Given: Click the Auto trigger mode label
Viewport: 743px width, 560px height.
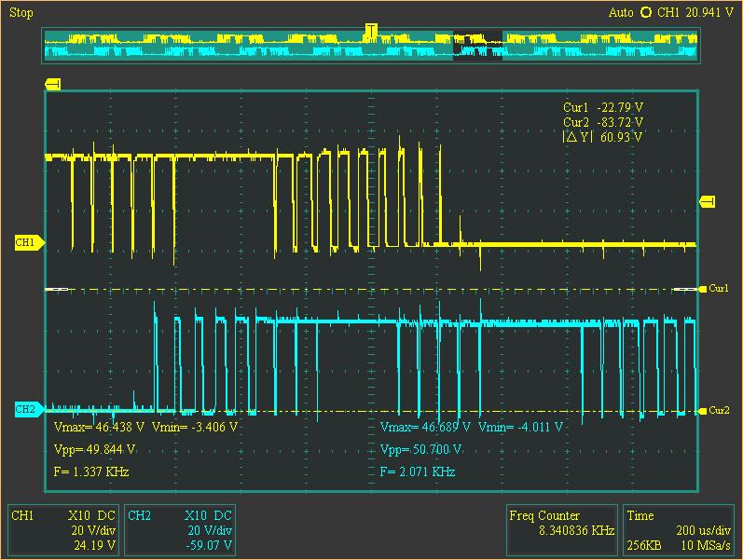Looking at the screenshot, I should [621, 12].
